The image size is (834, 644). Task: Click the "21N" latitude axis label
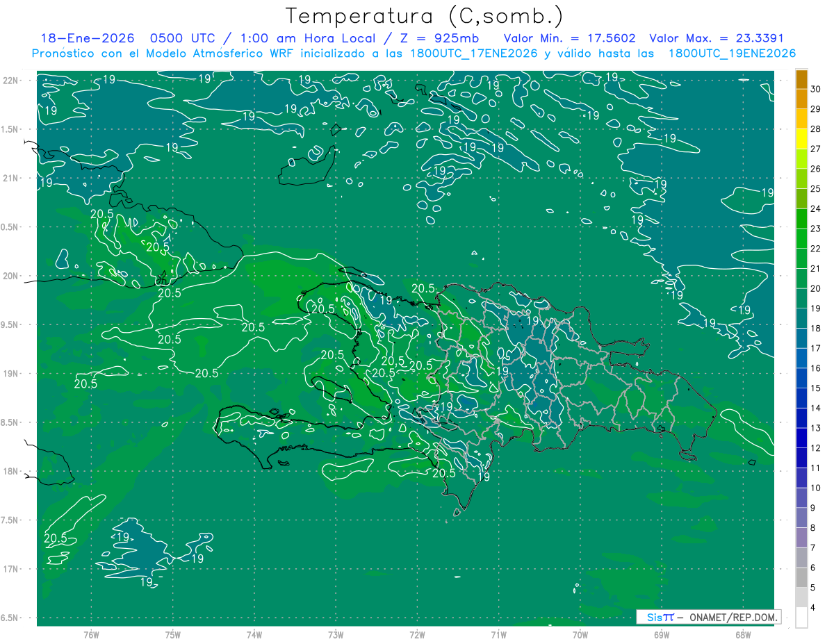[10, 178]
